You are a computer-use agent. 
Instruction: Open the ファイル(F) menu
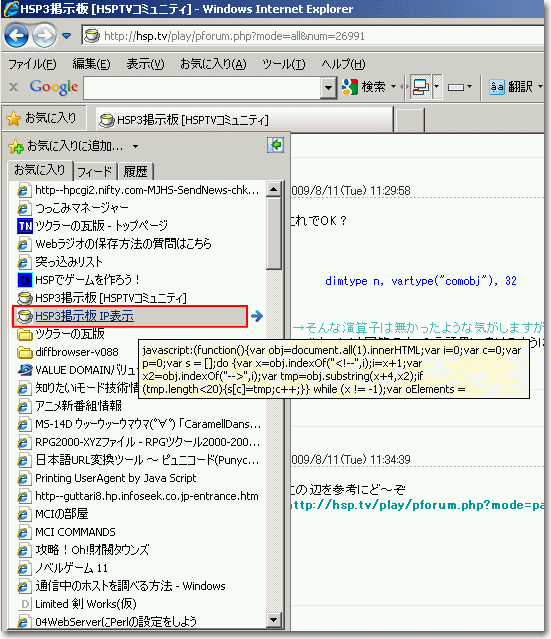[32, 64]
